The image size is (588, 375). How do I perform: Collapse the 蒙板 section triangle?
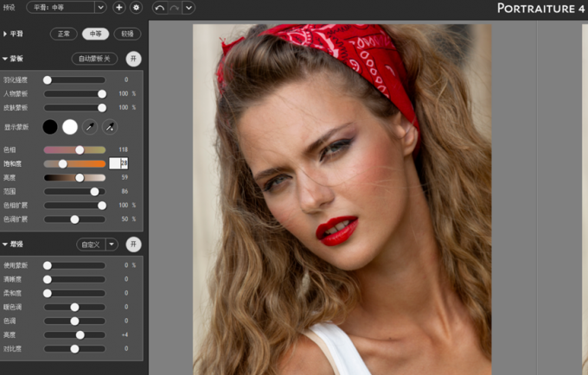pos(5,59)
